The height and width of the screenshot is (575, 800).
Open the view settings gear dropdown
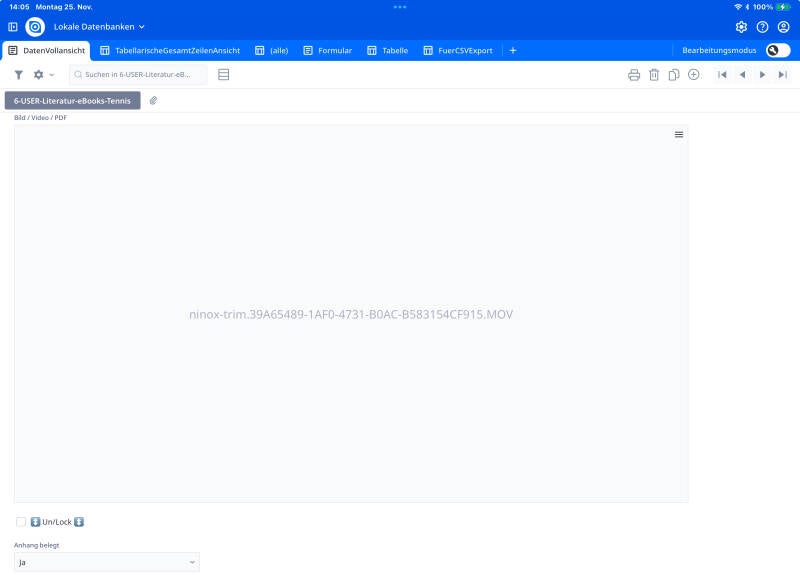43,75
